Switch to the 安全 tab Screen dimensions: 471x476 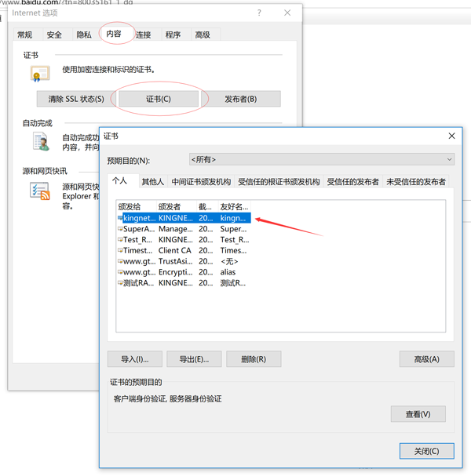click(54, 35)
